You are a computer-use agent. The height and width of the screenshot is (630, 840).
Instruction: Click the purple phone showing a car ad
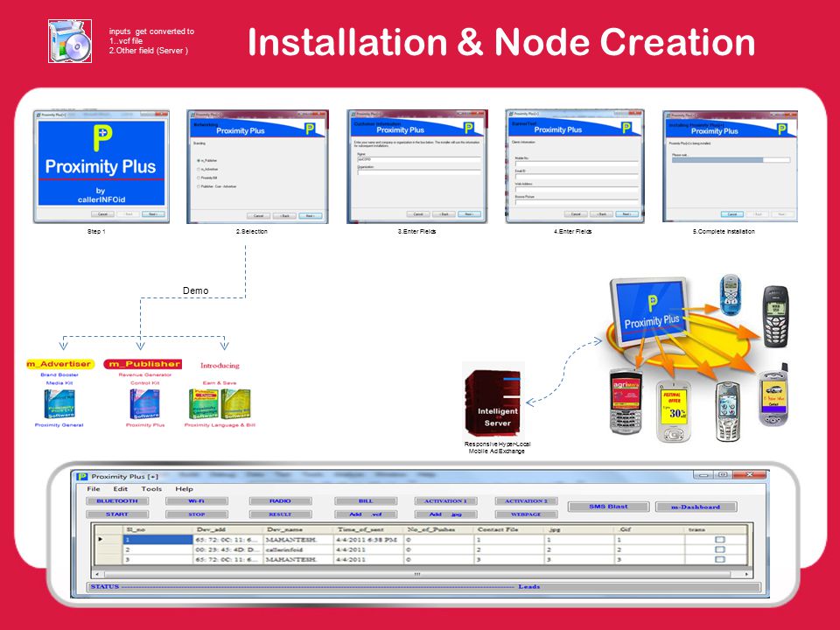click(773, 395)
